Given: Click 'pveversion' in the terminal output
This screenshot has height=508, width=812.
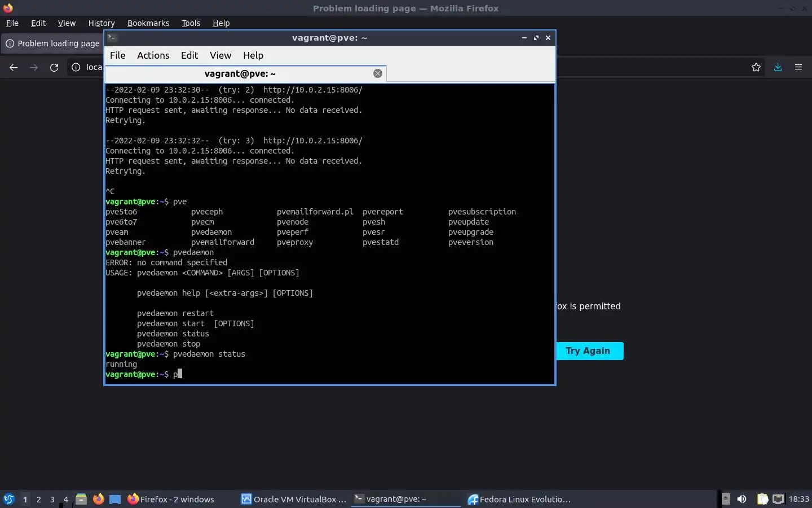Looking at the screenshot, I should pyautogui.click(x=471, y=242).
